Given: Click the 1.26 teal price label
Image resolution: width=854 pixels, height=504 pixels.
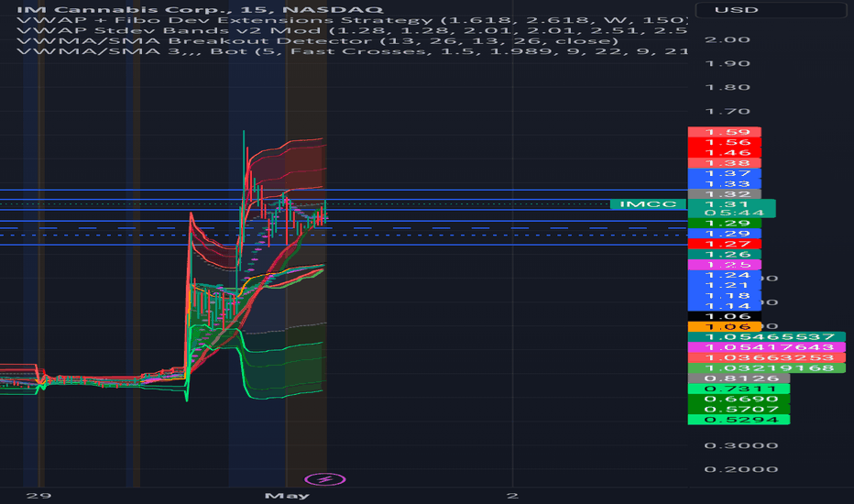Looking at the screenshot, I should (x=725, y=254).
